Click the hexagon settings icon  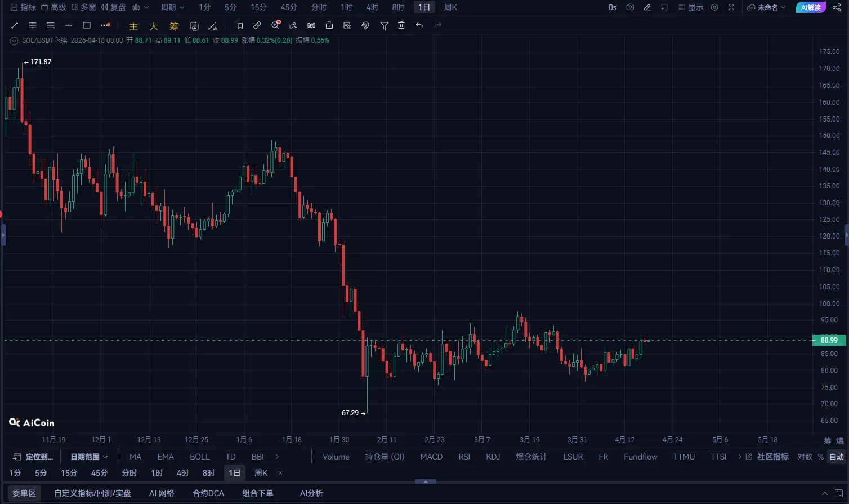714,7
